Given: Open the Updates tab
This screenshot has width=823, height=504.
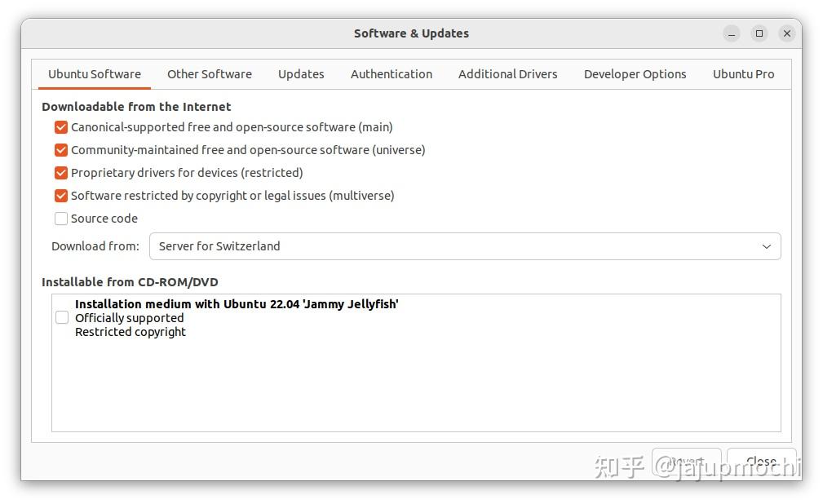Looking at the screenshot, I should 301,73.
